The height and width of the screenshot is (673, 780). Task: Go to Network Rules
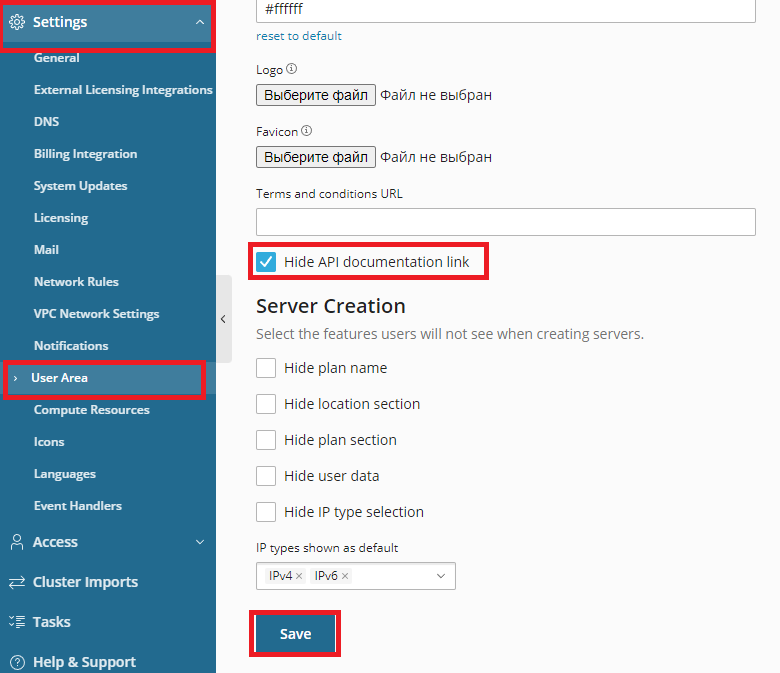click(76, 282)
